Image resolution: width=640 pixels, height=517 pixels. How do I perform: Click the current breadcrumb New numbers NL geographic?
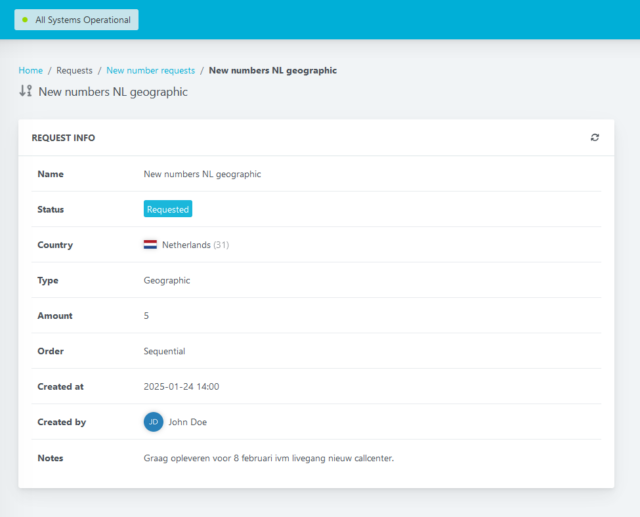pos(272,71)
